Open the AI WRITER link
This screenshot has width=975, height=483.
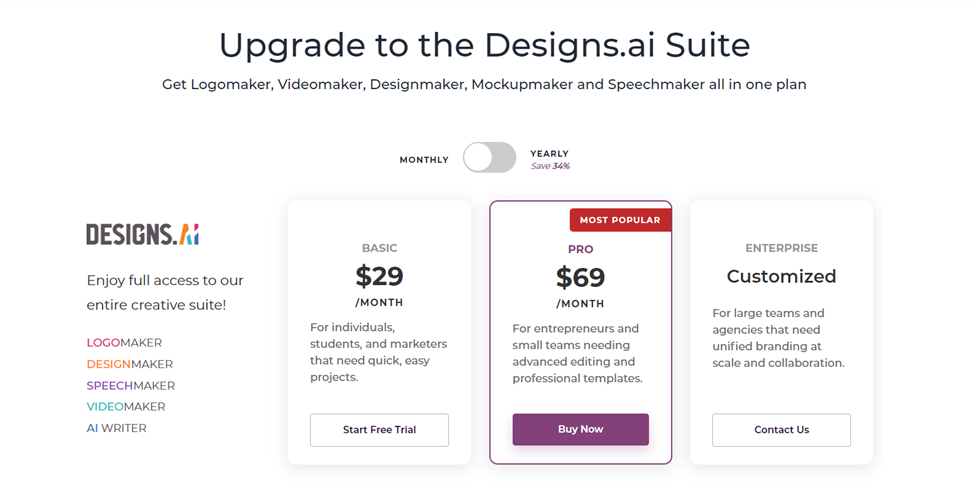pyautogui.click(x=116, y=428)
